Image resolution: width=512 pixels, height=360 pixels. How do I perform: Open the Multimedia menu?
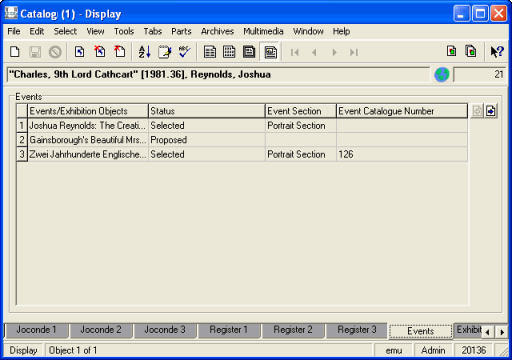coord(263,31)
